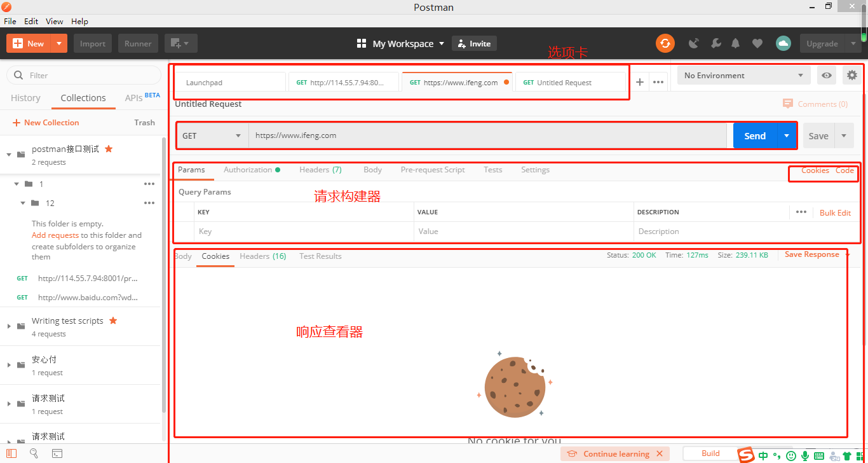Collapse folder 1 in the collection
Screen dimensions: 868x463
(x=17, y=184)
